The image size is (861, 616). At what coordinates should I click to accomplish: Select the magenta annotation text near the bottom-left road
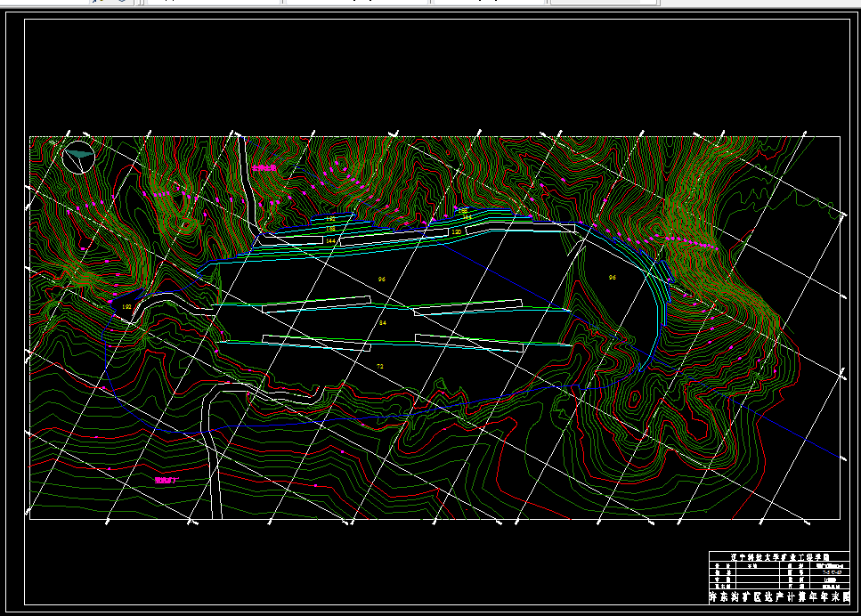167,480
